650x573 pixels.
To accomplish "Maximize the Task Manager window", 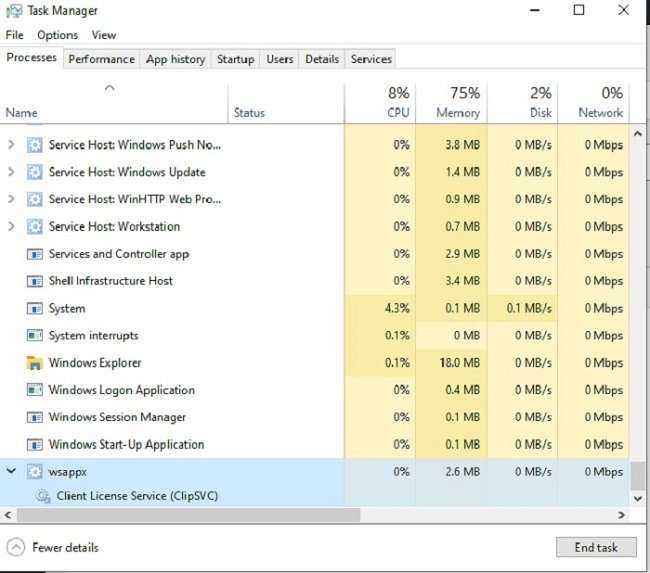I will pos(579,10).
